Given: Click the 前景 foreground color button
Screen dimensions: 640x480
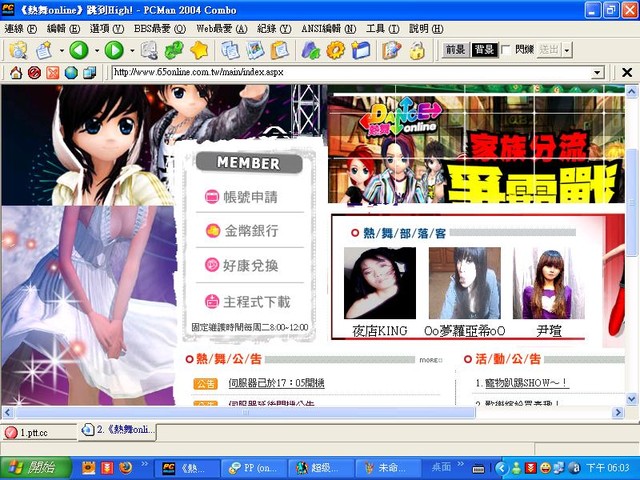Looking at the screenshot, I should (455, 50).
